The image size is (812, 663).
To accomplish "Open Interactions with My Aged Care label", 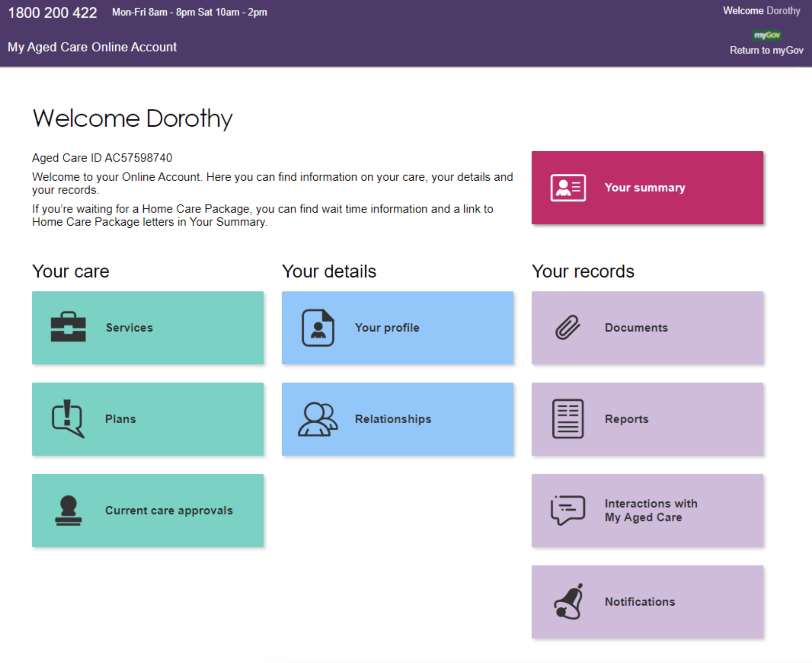I will pyautogui.click(x=651, y=510).
